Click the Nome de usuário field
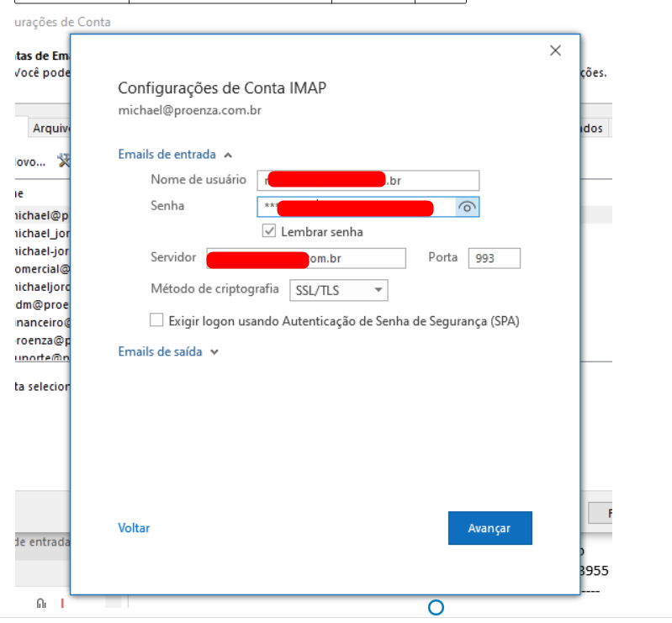 pyautogui.click(x=368, y=180)
